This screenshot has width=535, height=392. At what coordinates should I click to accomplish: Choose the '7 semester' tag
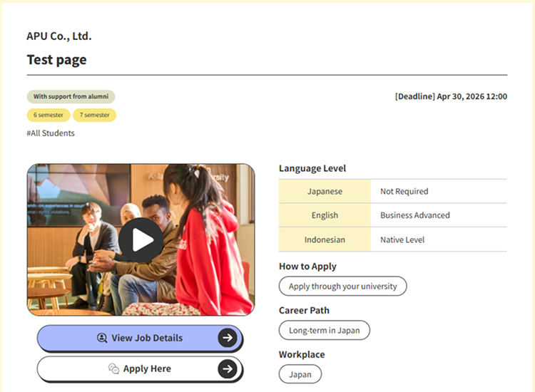click(x=94, y=115)
